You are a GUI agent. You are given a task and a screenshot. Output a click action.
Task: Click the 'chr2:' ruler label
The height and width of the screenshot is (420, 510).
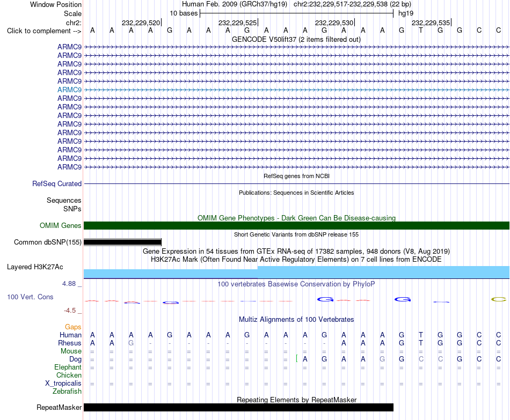pos(74,23)
